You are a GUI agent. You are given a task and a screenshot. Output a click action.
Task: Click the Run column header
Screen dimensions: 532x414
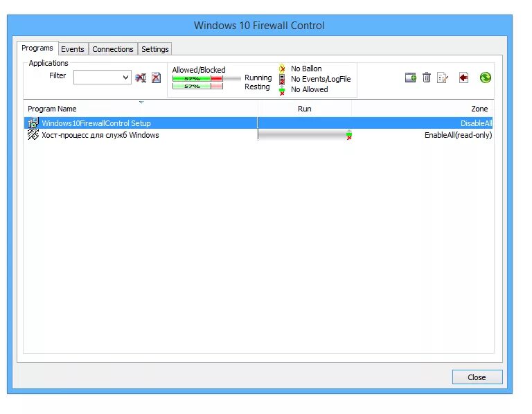[305, 109]
